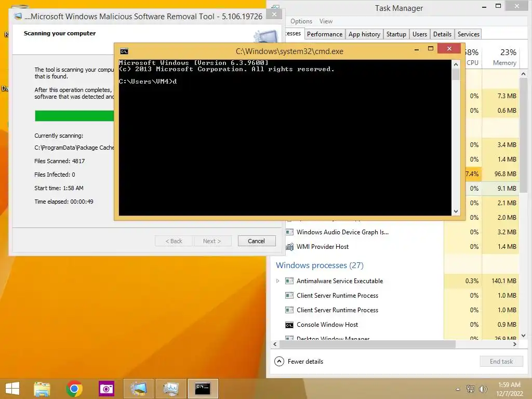
Task: Open Google Chrome from the taskbar
Action: pyautogui.click(x=74, y=389)
